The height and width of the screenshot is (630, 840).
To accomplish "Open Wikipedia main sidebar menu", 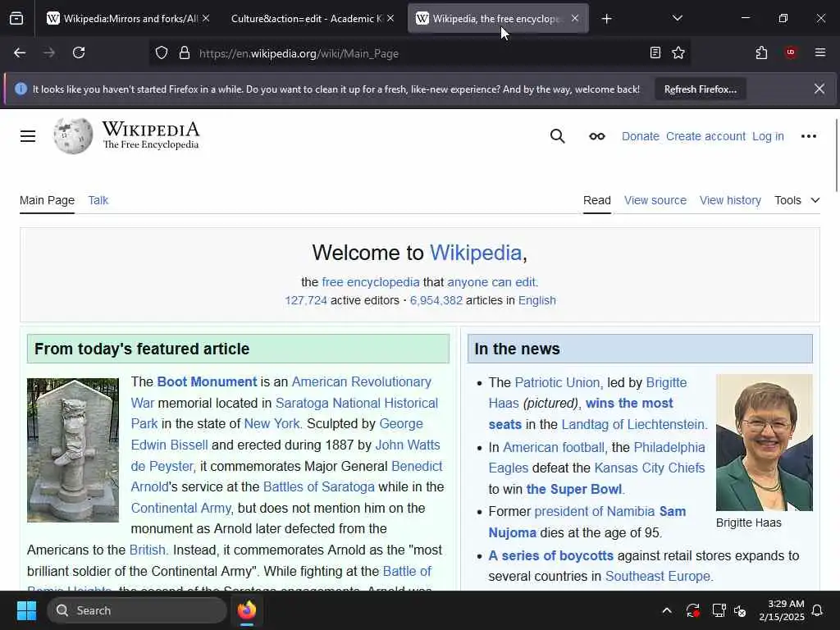I will point(28,136).
